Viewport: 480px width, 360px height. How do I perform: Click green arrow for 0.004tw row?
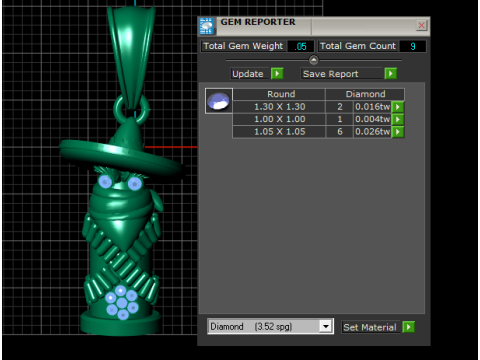pyautogui.click(x=398, y=119)
